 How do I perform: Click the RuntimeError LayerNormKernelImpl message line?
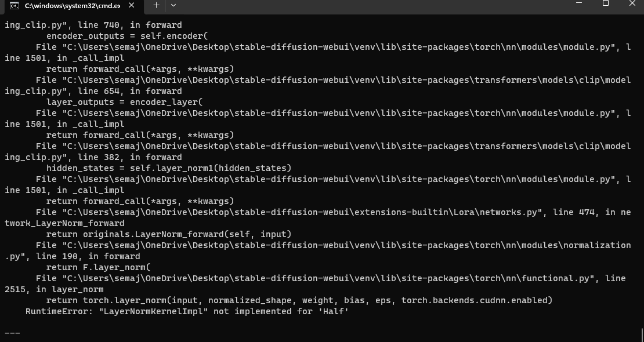point(187,311)
